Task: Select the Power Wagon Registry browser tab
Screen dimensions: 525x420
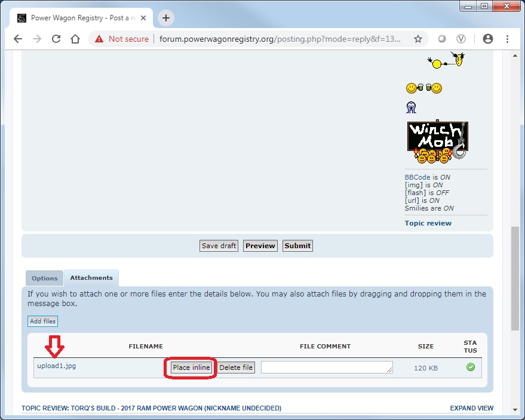Action: click(82, 18)
